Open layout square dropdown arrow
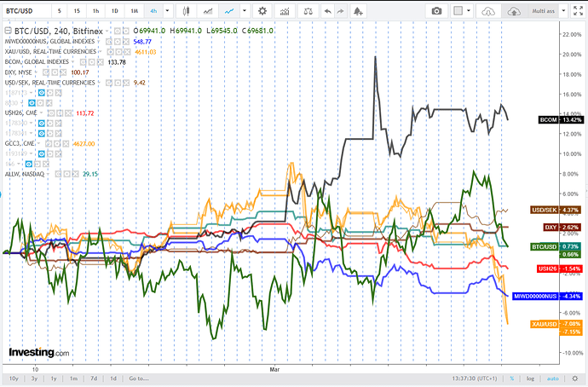 point(469,11)
